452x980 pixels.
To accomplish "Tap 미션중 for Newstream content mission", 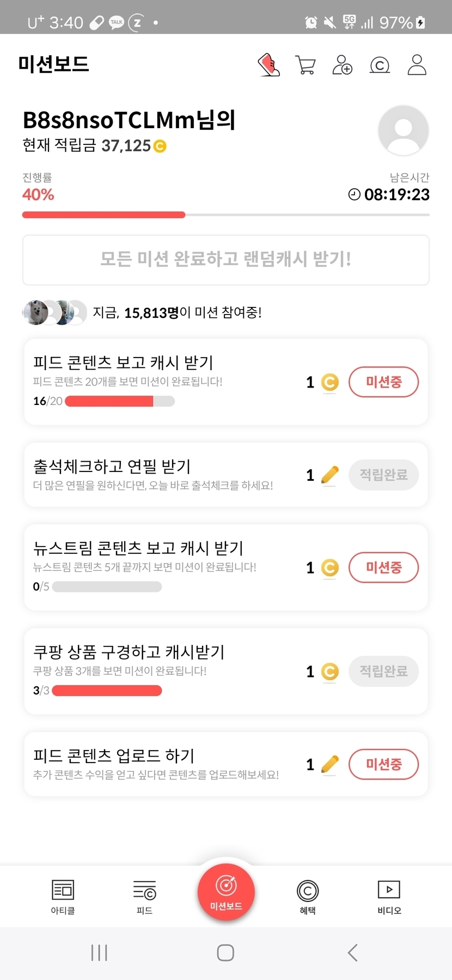I will 383,567.
